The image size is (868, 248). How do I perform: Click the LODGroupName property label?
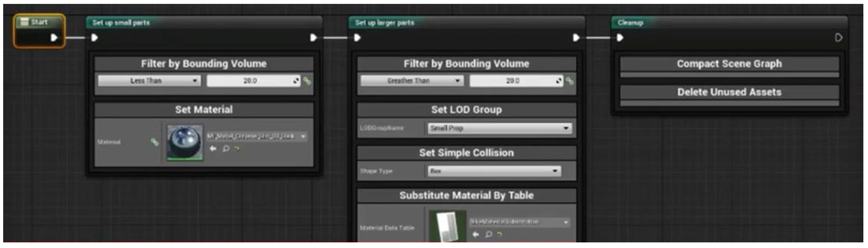tap(381, 128)
